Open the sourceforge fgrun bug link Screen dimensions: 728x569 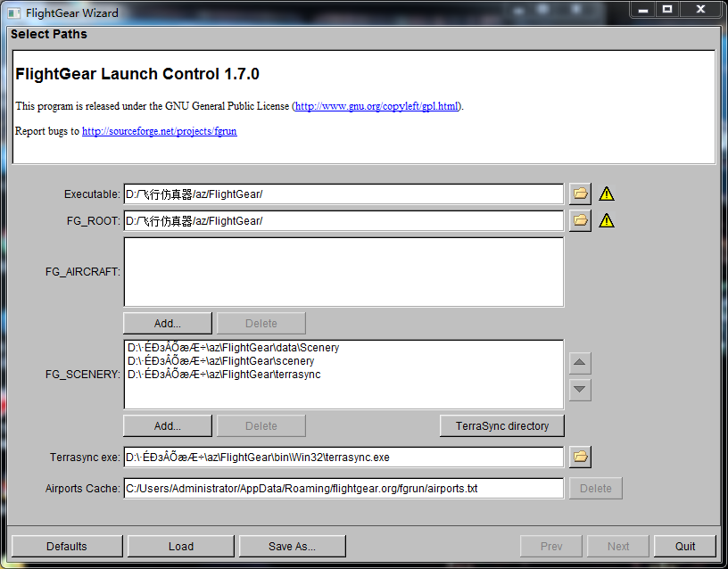click(159, 131)
